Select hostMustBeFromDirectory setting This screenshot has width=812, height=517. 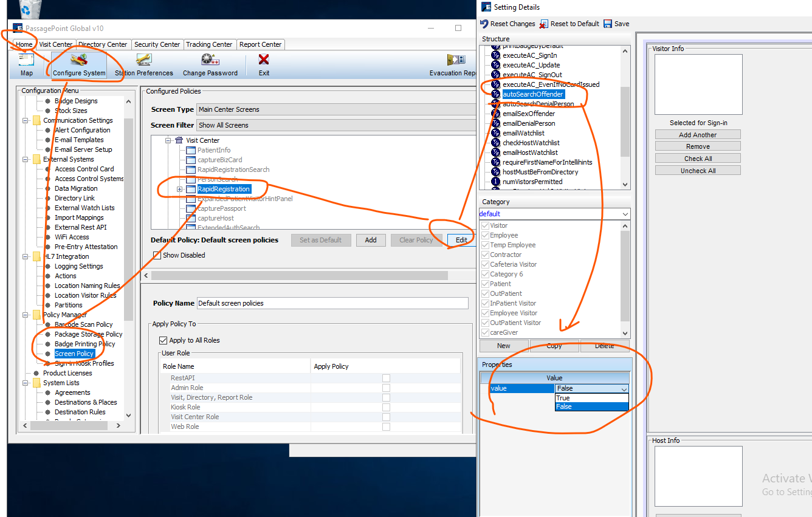(540, 172)
